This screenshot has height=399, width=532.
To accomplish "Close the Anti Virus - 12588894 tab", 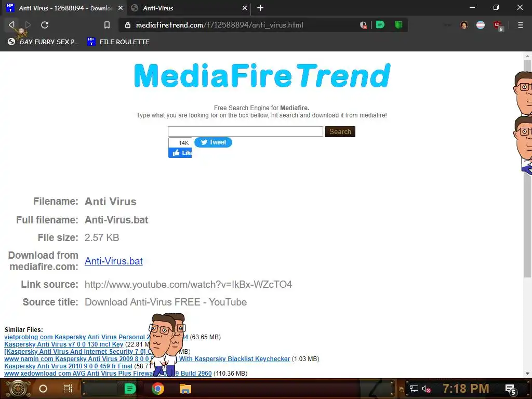I will pos(121,8).
